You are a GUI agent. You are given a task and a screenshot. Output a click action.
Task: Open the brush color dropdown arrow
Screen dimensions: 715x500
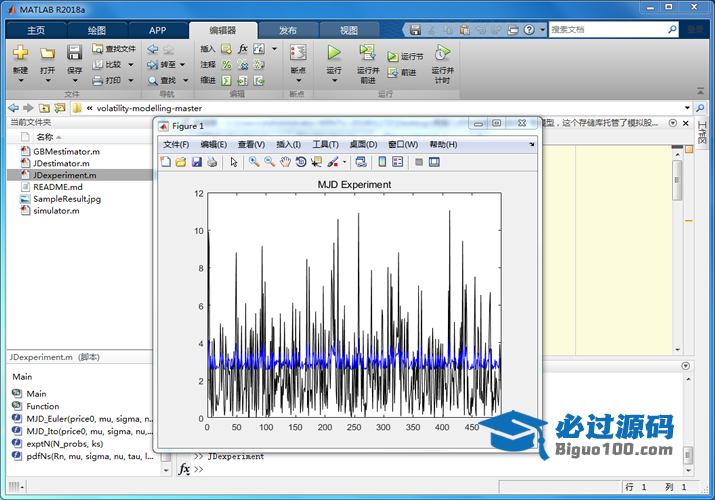(344, 162)
